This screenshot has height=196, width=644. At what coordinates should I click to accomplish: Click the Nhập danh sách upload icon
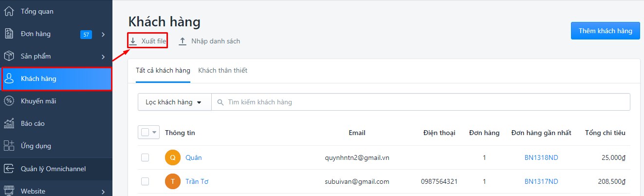pos(183,41)
